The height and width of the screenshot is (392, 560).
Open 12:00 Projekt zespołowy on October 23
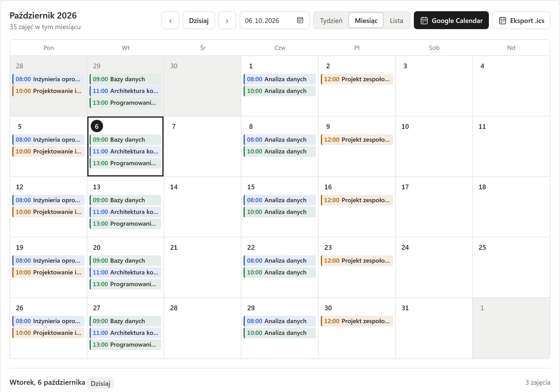357,261
